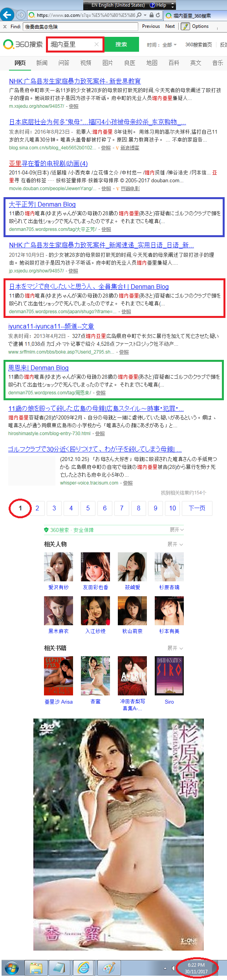This screenshot has height=980, width=227.
Task: Open Internet Explorer from the taskbar
Action: (83, 968)
